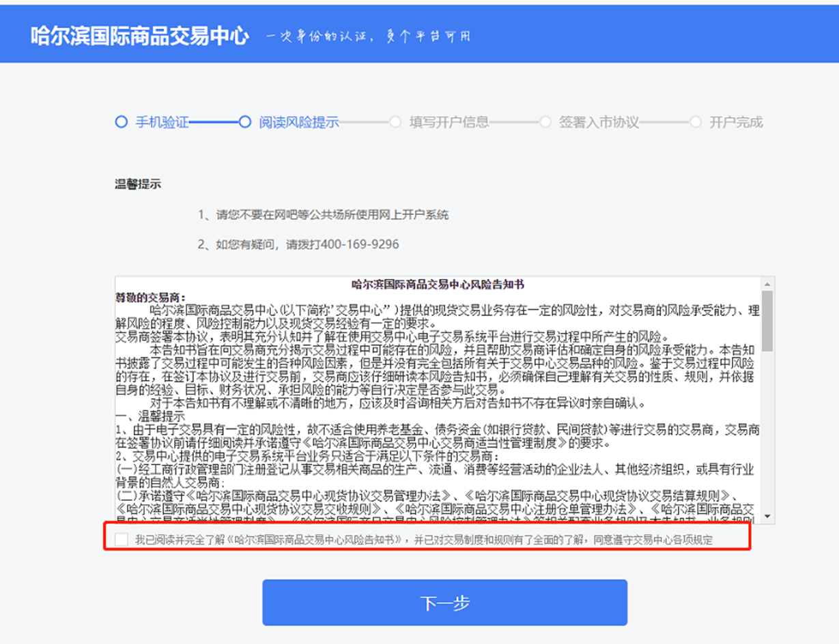Image resolution: width=839 pixels, height=644 pixels.
Task: Click the tip about 网吧等公共场所
Action: click(324, 215)
